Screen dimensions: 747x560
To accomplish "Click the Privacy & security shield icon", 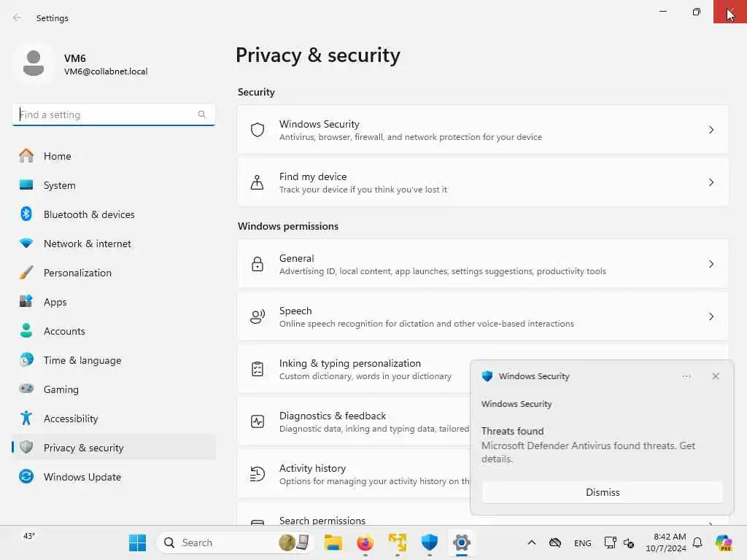I will [26, 447].
